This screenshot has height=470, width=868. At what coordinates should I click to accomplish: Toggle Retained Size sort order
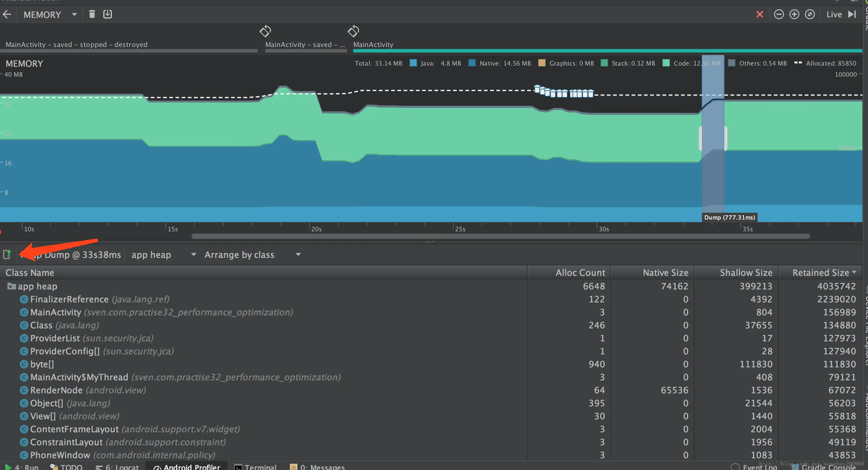(820, 272)
